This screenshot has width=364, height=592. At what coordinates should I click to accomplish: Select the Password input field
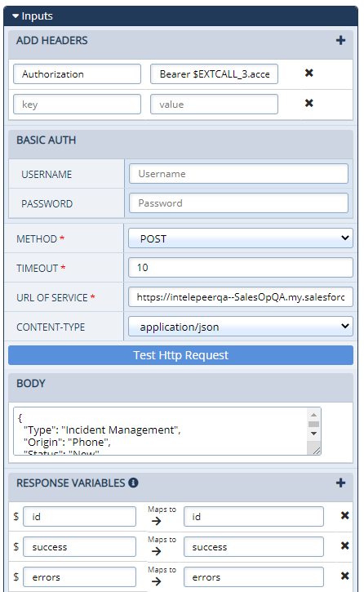click(x=238, y=203)
